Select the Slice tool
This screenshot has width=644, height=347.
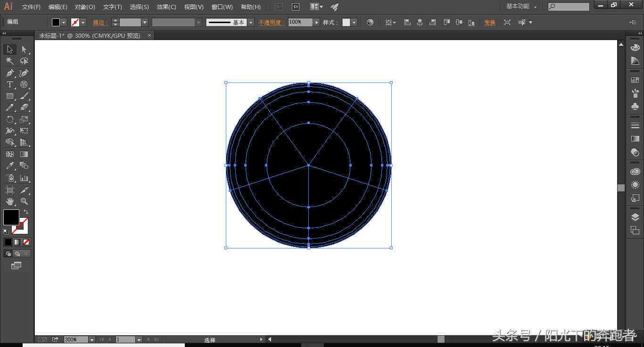tap(24, 190)
